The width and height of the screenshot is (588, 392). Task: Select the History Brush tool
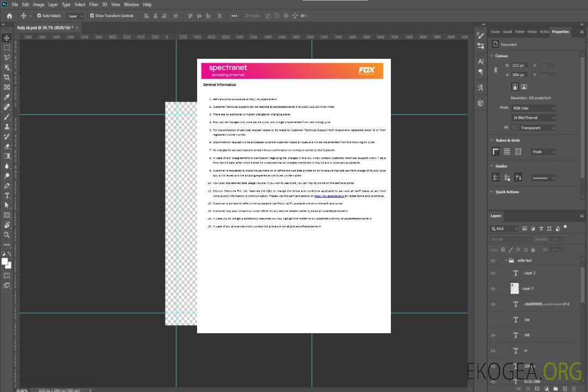point(7,137)
